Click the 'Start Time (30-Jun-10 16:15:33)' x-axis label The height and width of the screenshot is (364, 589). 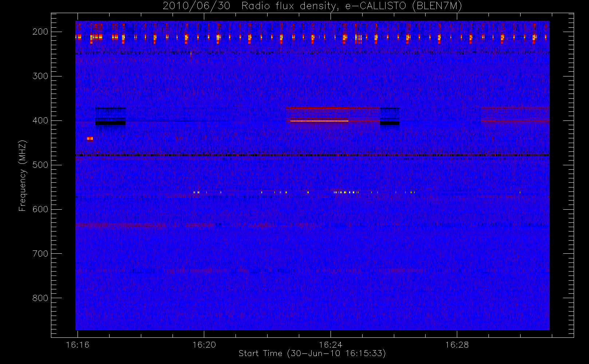[x=312, y=353]
